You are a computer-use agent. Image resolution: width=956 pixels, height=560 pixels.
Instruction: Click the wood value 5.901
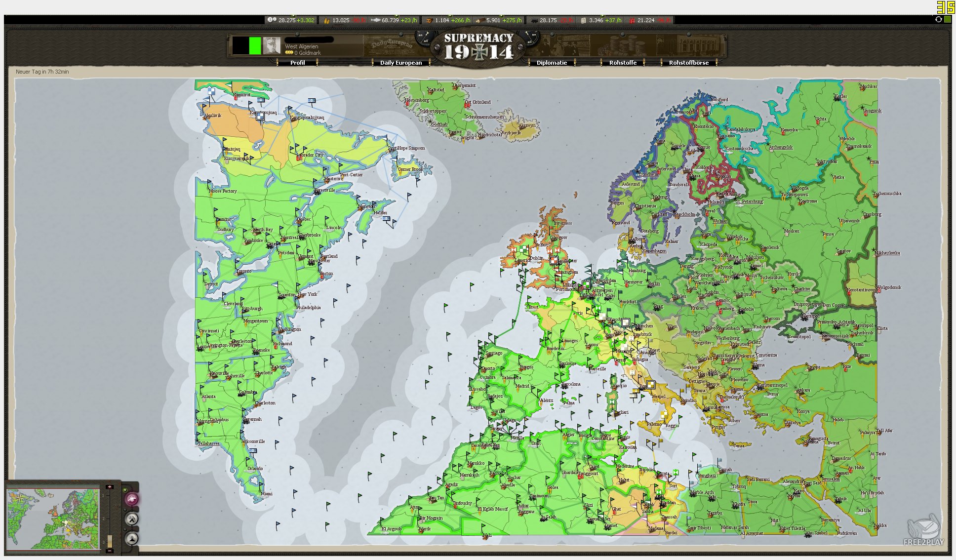493,20
